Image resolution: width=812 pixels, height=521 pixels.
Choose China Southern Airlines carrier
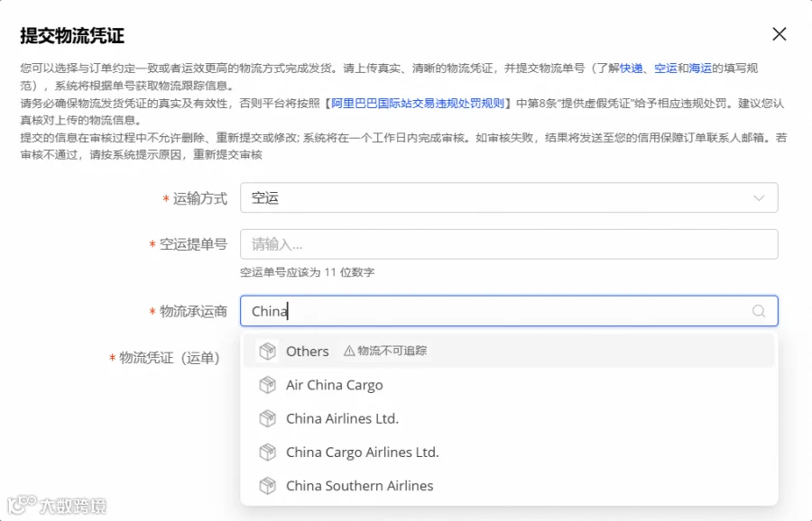pos(509,486)
